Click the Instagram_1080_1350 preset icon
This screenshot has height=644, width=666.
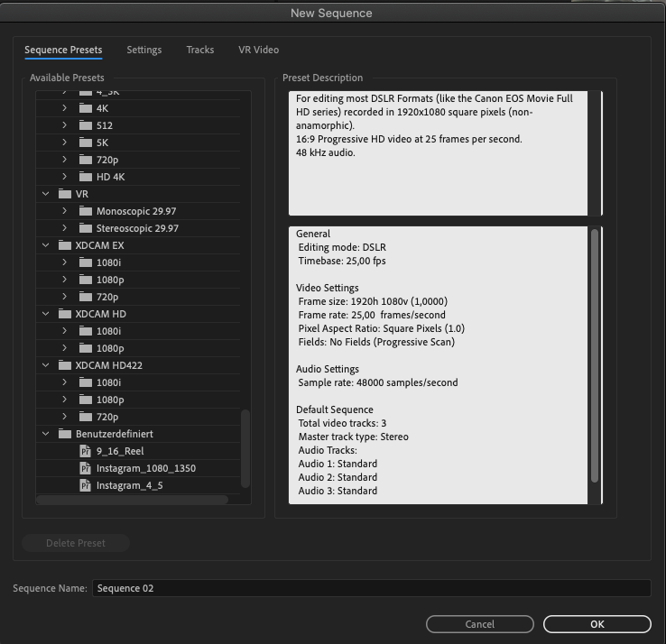click(x=86, y=468)
